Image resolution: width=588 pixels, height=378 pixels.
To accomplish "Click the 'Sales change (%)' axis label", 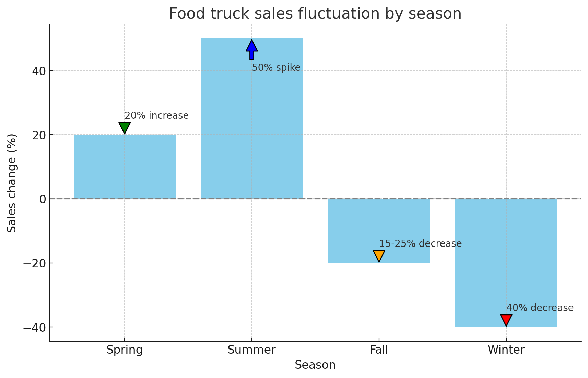I will 12,183.
